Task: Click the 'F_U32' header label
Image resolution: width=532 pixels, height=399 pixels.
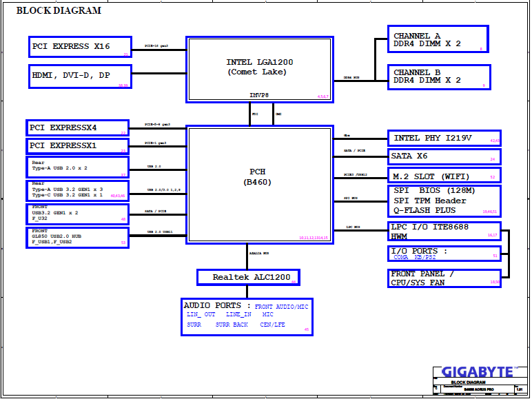Action: [x=40, y=218]
